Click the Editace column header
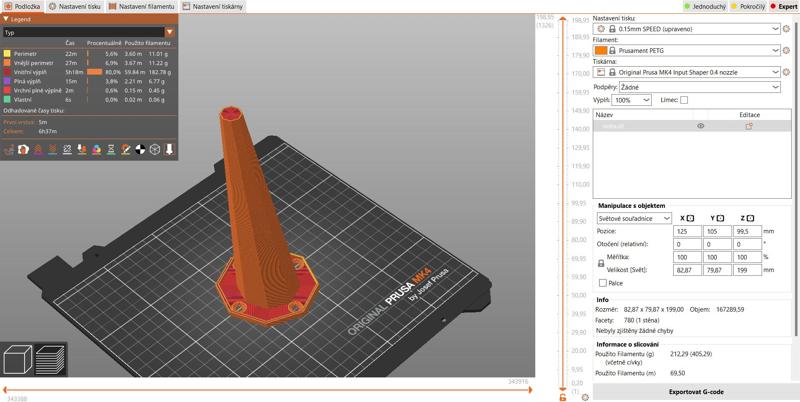The width and height of the screenshot is (800, 402). pyautogui.click(x=749, y=115)
